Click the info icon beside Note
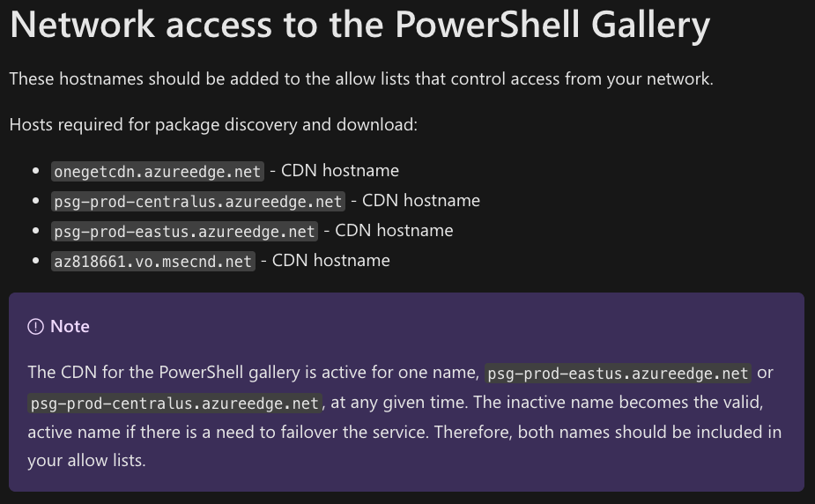This screenshot has width=815, height=504. 35,327
